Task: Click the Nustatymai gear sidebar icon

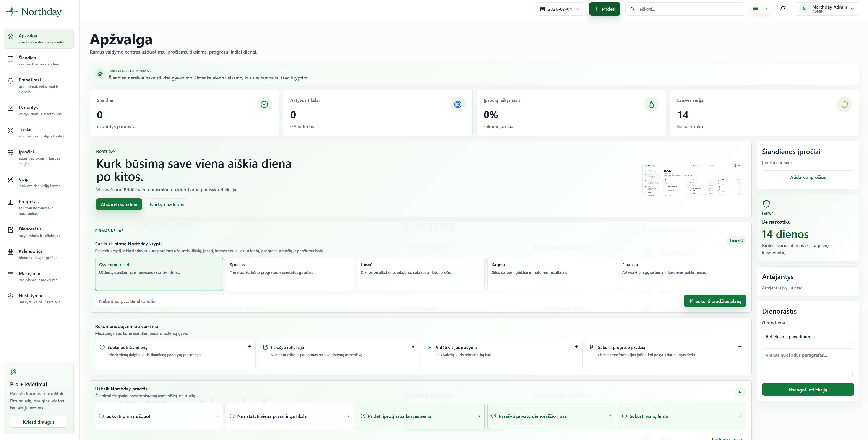Action: pyautogui.click(x=10, y=296)
